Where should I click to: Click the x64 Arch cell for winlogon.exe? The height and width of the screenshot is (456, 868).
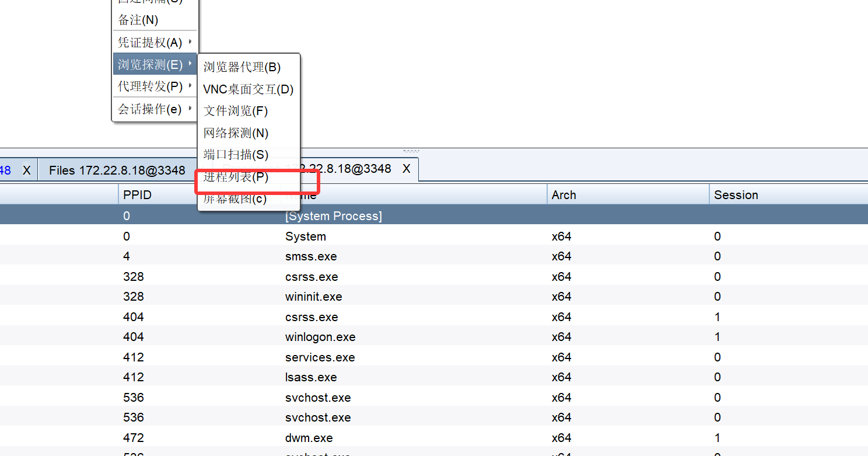point(562,337)
